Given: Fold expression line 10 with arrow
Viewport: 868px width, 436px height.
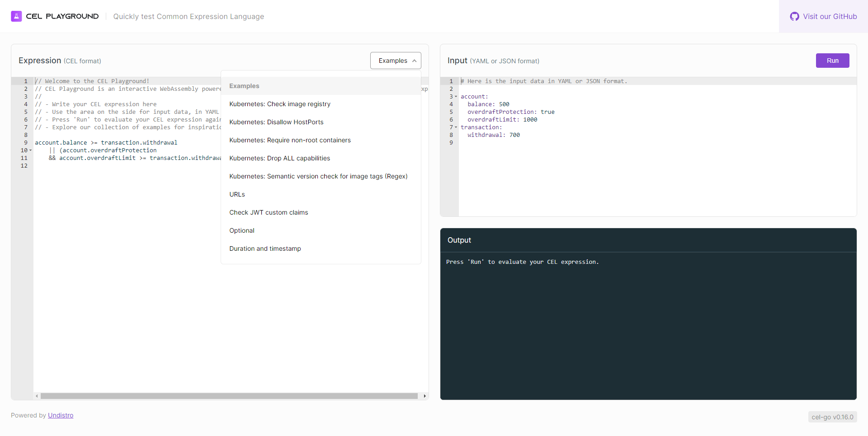Looking at the screenshot, I should click(31, 150).
